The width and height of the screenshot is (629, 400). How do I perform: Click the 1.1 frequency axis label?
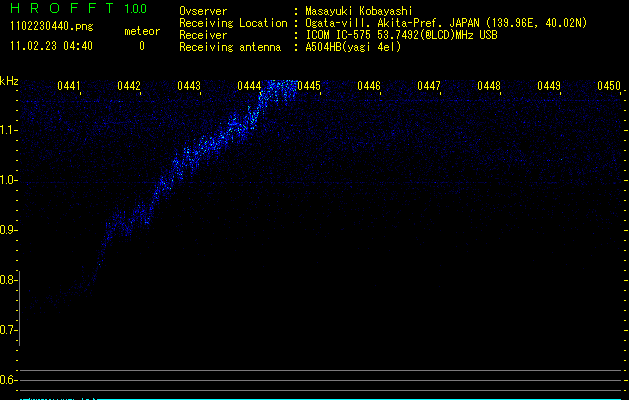(x=7, y=130)
